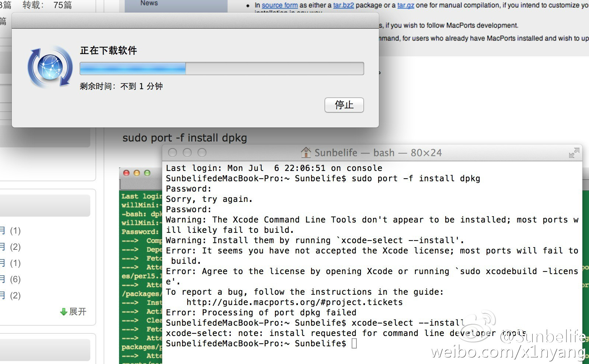Click home folder icon in terminal title
The height and width of the screenshot is (364, 589).
tap(306, 152)
